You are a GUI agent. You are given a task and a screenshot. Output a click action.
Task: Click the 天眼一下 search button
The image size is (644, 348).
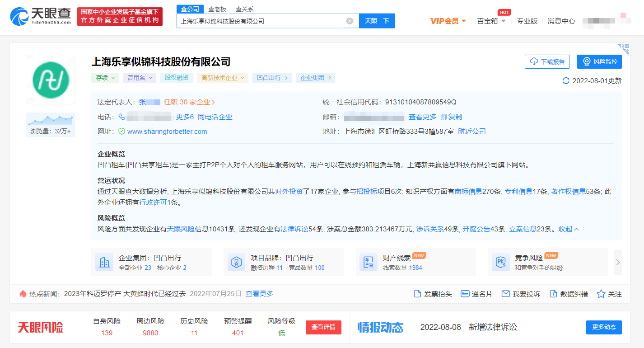[377, 21]
